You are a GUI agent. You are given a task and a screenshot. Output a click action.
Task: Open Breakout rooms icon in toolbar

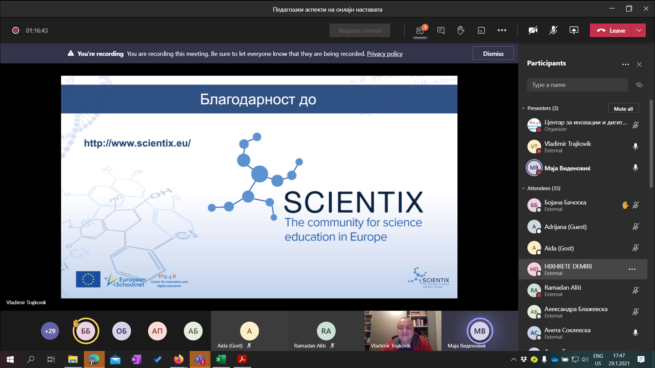pyautogui.click(x=481, y=30)
